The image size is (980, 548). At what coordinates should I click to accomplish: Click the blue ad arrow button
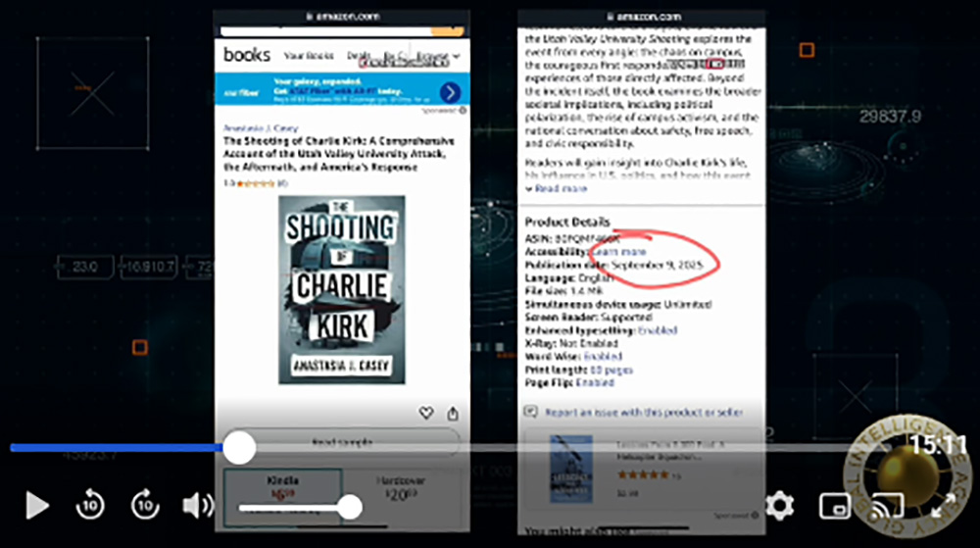pos(450,92)
